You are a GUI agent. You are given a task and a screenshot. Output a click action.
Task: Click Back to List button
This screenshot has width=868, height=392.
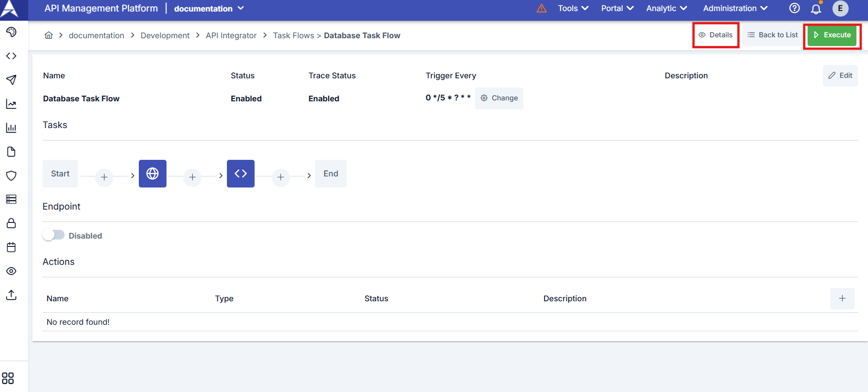coord(773,35)
